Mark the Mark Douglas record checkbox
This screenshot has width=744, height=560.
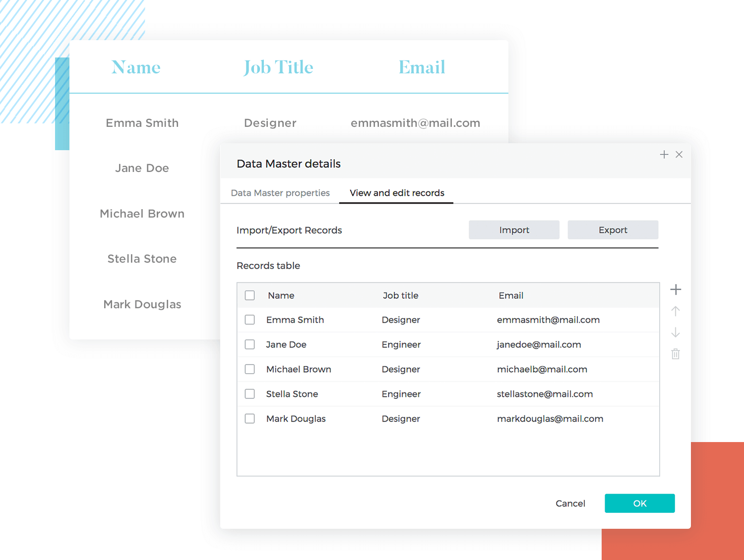[250, 419]
